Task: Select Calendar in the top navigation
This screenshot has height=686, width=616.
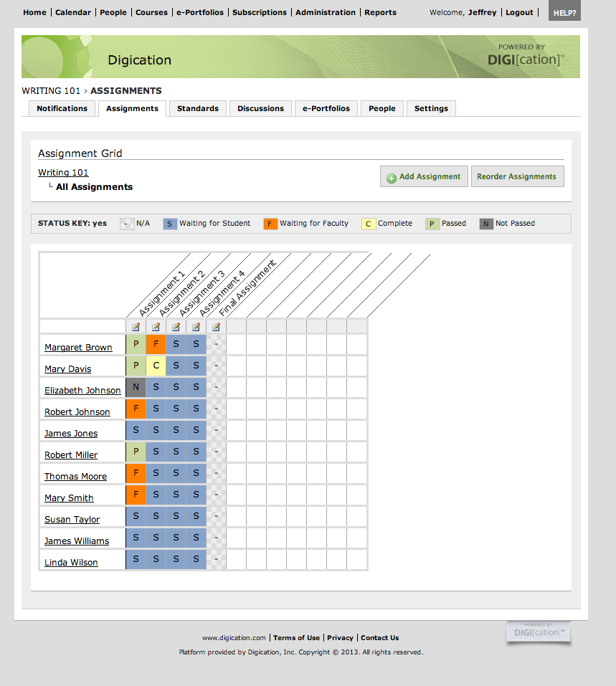Action: point(72,11)
